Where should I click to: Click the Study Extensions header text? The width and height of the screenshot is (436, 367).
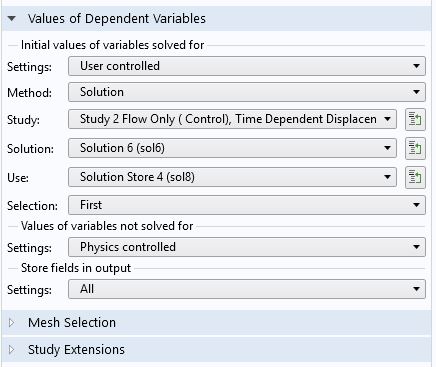tap(76, 350)
